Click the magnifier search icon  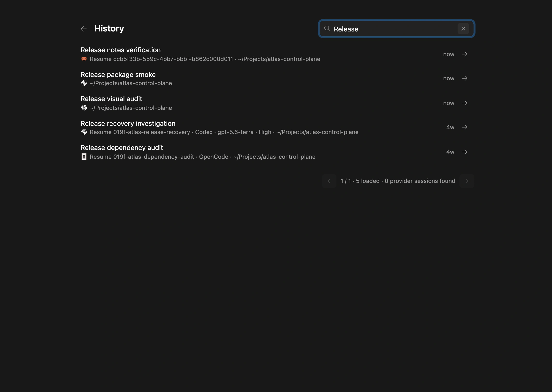pyautogui.click(x=327, y=29)
